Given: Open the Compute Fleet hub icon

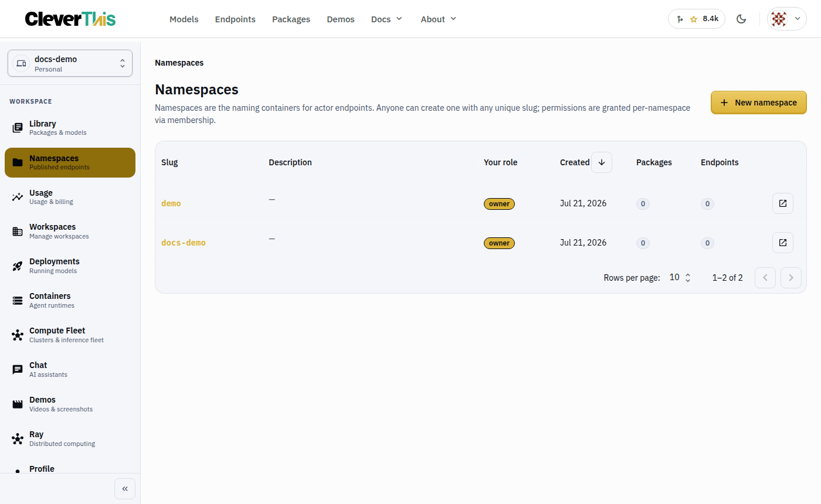Looking at the screenshot, I should 18,335.
